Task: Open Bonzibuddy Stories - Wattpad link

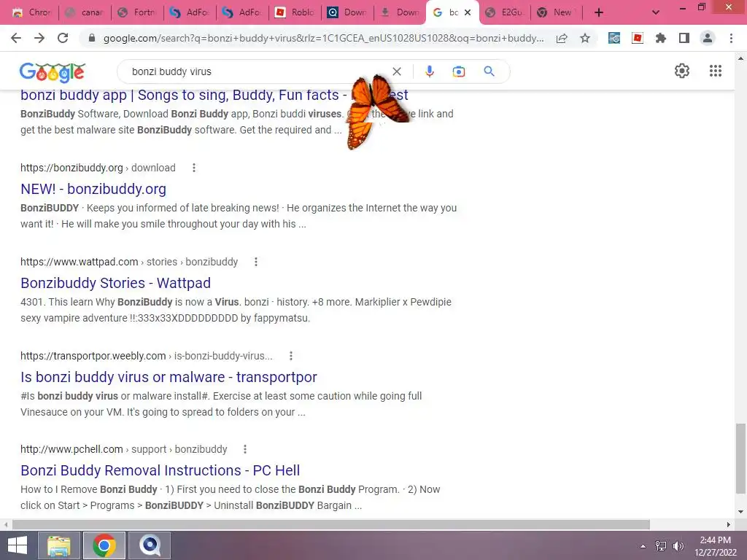Action: 116,283
